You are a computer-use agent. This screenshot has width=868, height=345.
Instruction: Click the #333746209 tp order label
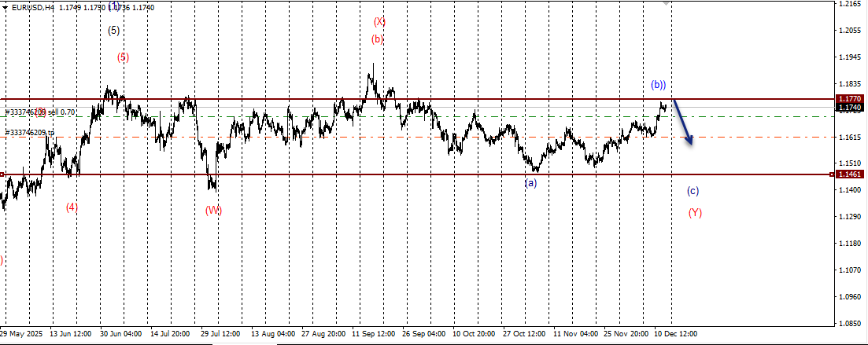(30, 133)
